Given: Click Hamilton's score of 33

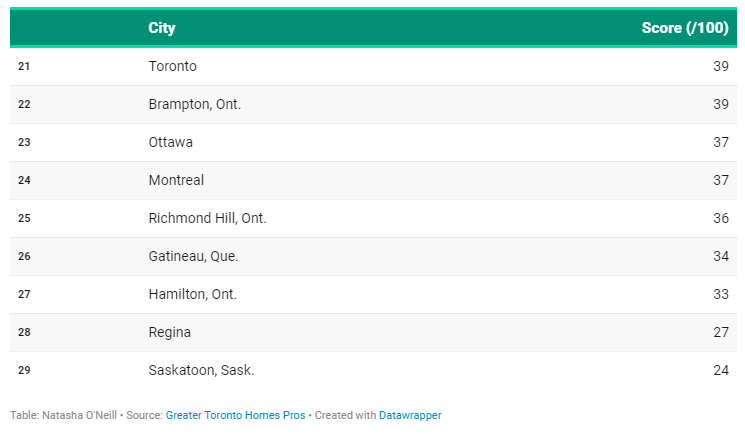Looking at the screenshot, I should click(x=721, y=294).
